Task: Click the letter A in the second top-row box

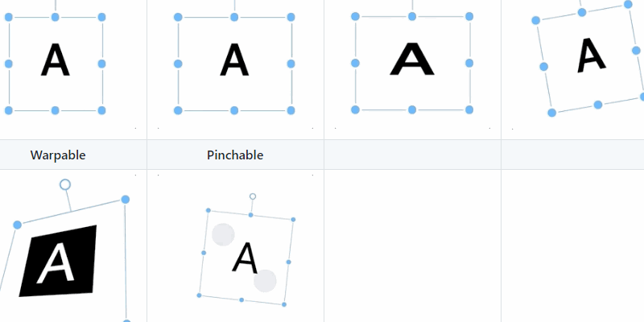Action: point(234,60)
